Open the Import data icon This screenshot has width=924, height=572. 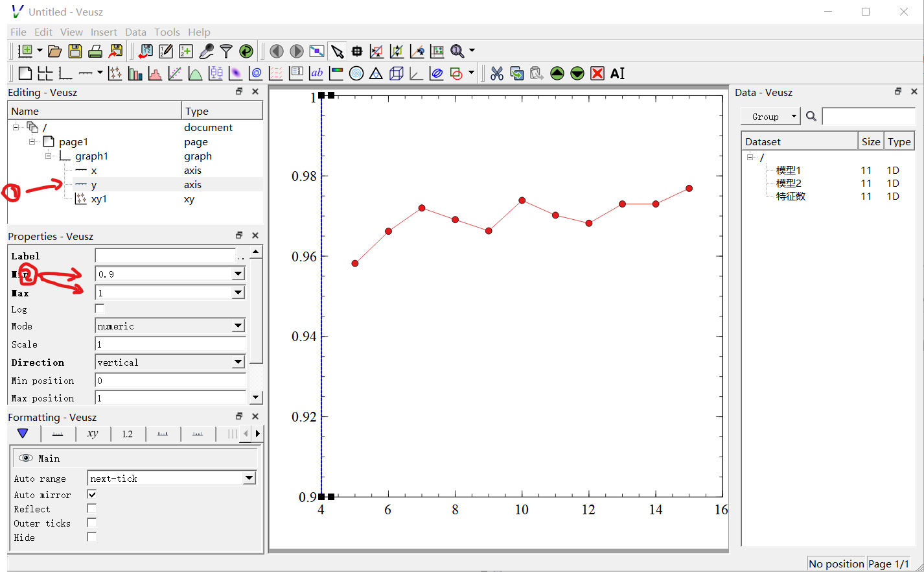(146, 51)
